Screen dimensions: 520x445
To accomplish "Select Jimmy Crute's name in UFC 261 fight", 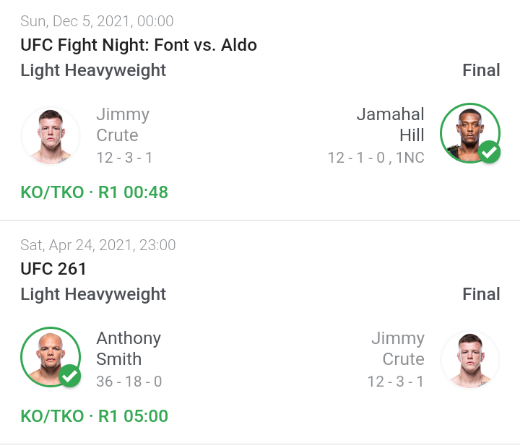I will click(x=398, y=349).
